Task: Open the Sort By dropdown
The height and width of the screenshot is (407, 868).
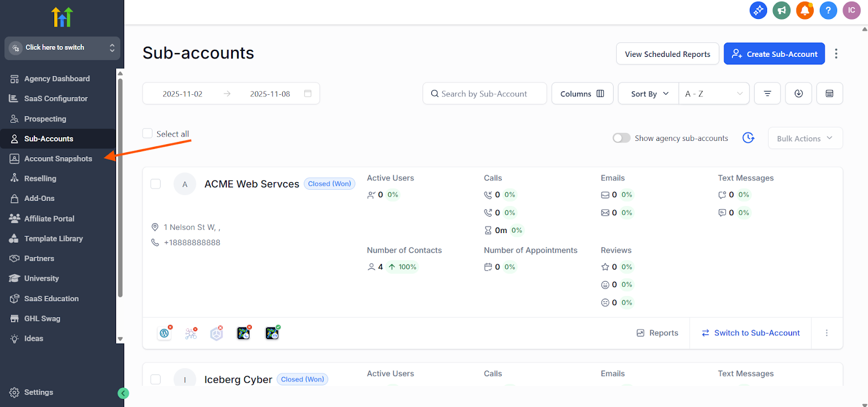Action: (x=649, y=94)
